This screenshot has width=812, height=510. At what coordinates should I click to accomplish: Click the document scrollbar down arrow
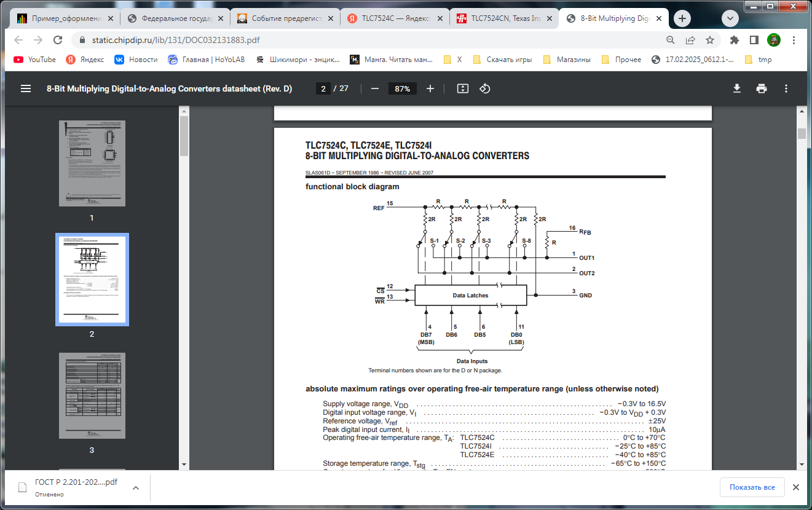click(802, 465)
